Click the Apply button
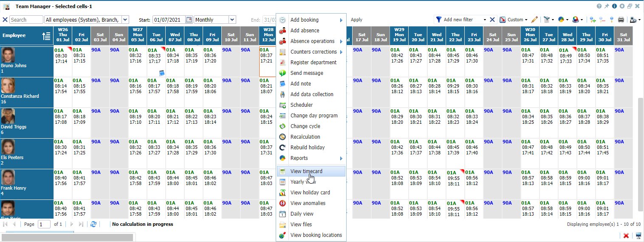644x242 pixels. click(356, 20)
